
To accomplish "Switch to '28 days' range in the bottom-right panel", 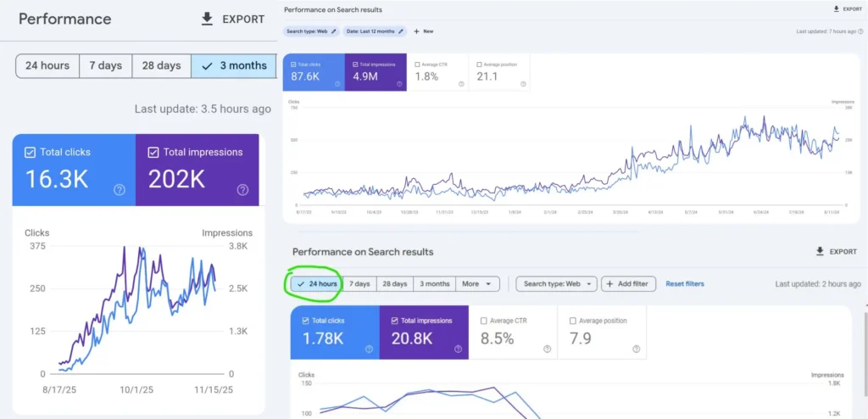I will (x=394, y=284).
